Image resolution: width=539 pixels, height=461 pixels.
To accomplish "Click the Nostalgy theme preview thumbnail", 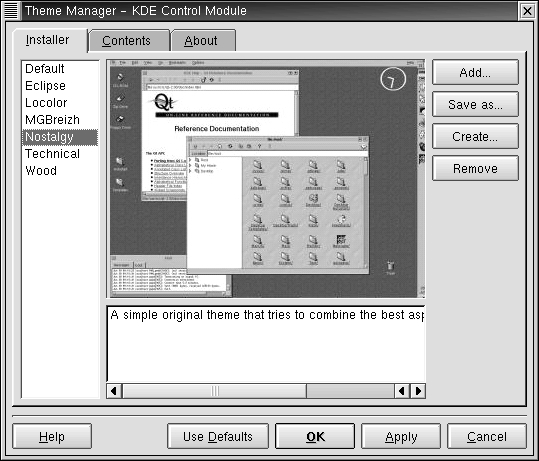I will pos(266,178).
